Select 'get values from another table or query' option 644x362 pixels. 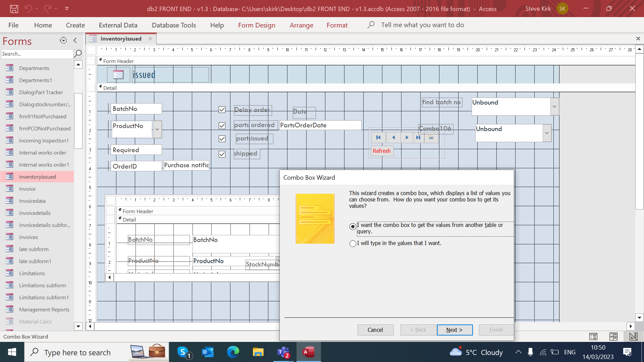pyautogui.click(x=353, y=227)
